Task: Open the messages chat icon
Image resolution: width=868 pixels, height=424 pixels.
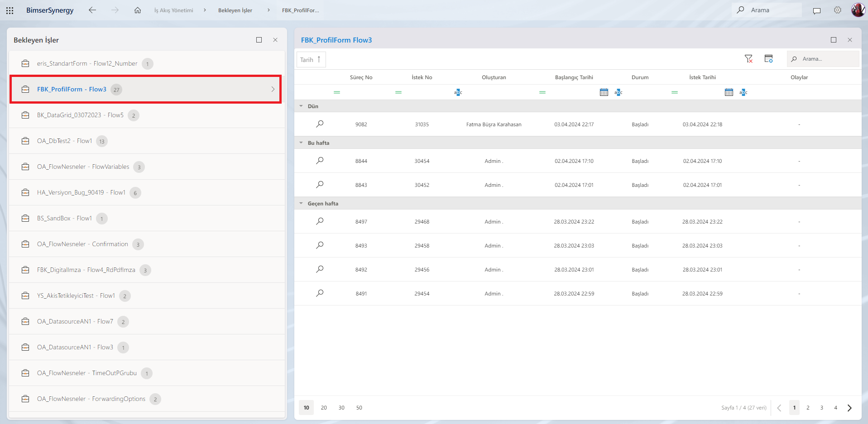Action: [x=817, y=10]
